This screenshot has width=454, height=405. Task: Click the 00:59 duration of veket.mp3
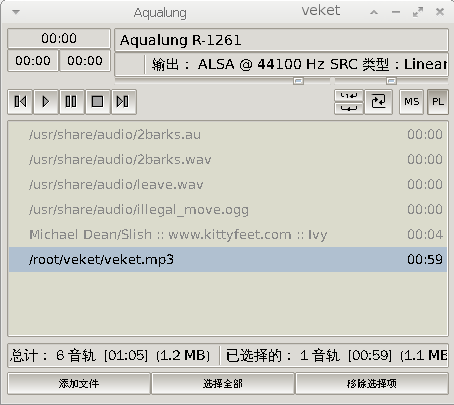click(x=425, y=259)
